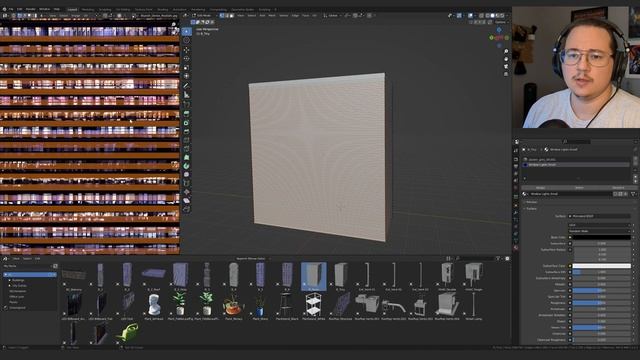
Task: Click the material Select button
Action: [x=579, y=188]
